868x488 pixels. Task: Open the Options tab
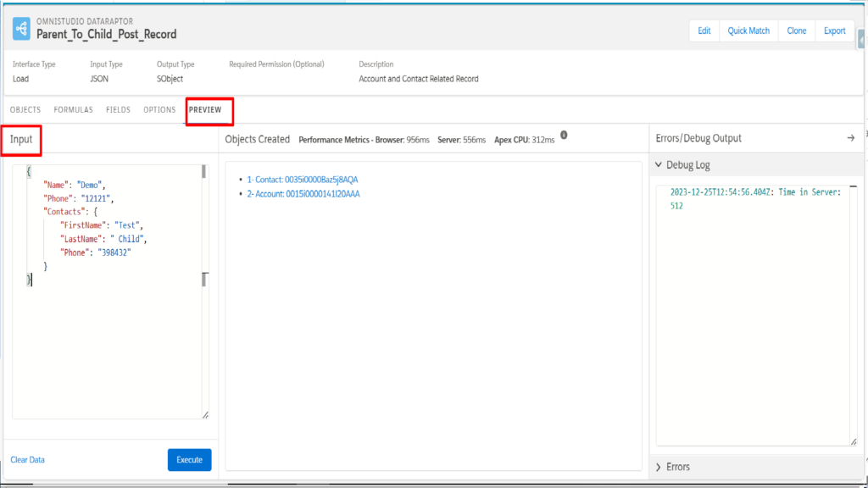[x=159, y=109]
